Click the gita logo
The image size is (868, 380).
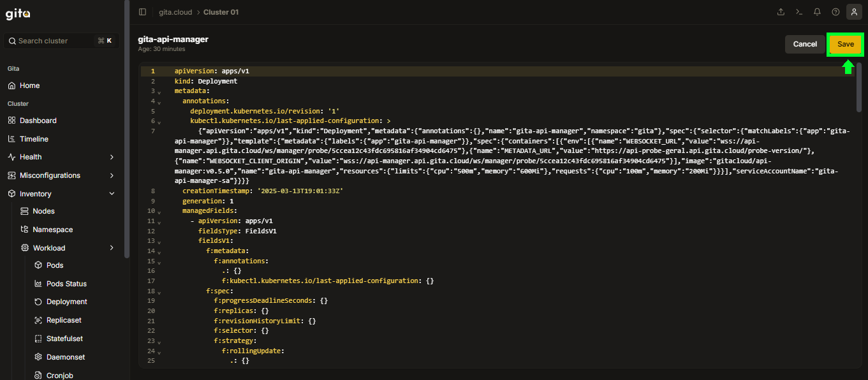[x=18, y=14]
